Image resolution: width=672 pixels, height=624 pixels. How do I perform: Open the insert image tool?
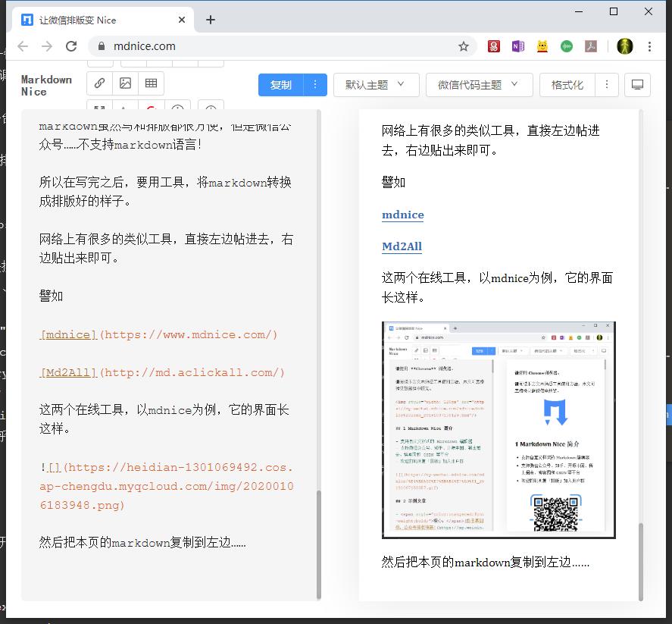(x=125, y=83)
